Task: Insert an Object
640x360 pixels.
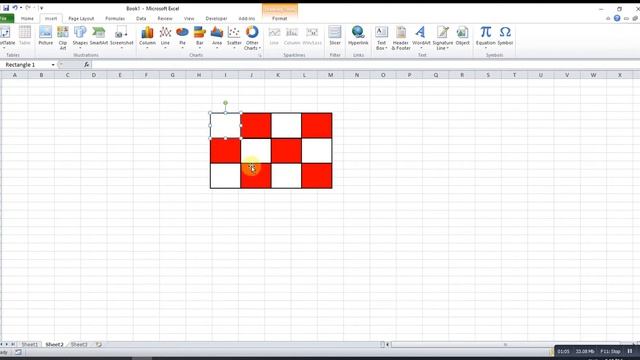Action: pyautogui.click(x=462, y=35)
